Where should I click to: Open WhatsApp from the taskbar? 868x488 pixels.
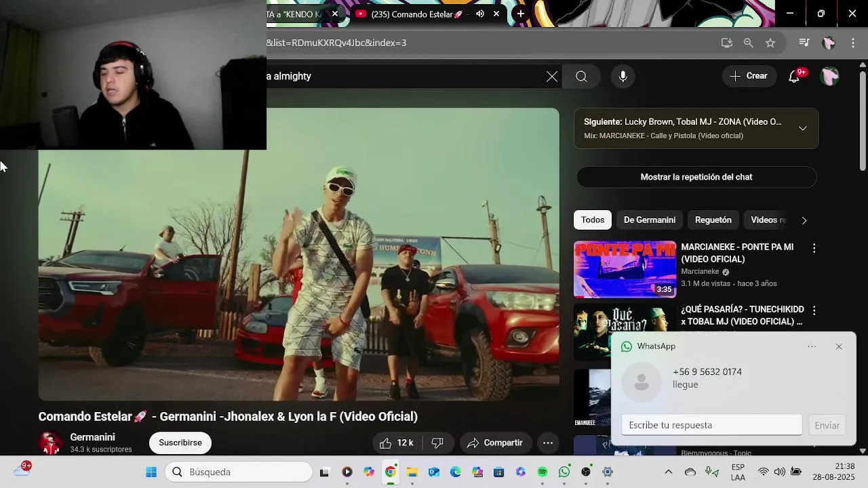[564, 472]
